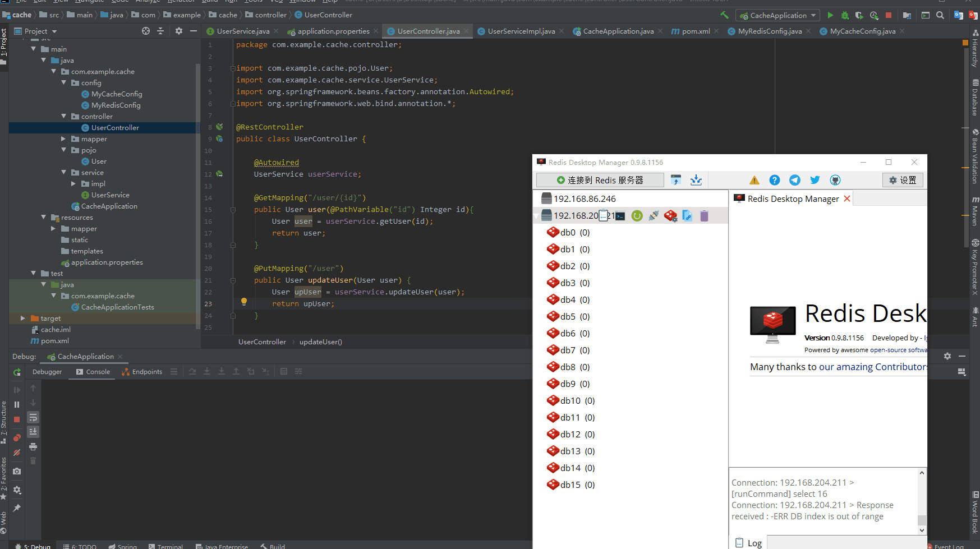The width and height of the screenshot is (980, 549).
Task: Switch to the Debugger tab
Action: click(x=47, y=372)
